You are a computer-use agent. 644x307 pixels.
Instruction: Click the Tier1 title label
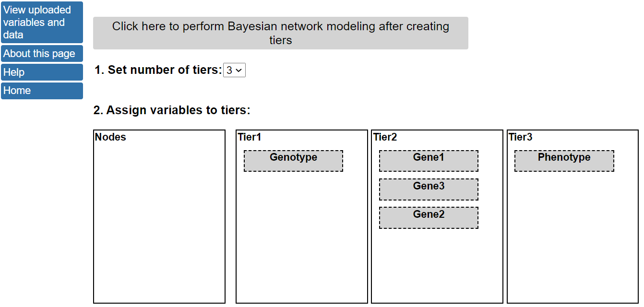250,137
